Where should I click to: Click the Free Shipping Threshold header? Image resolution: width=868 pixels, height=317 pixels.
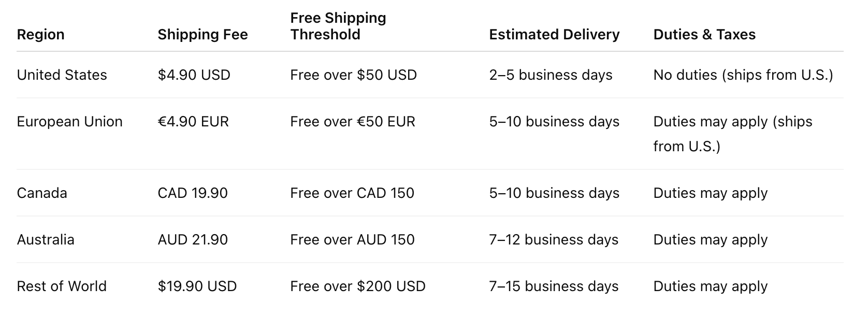[x=338, y=26]
